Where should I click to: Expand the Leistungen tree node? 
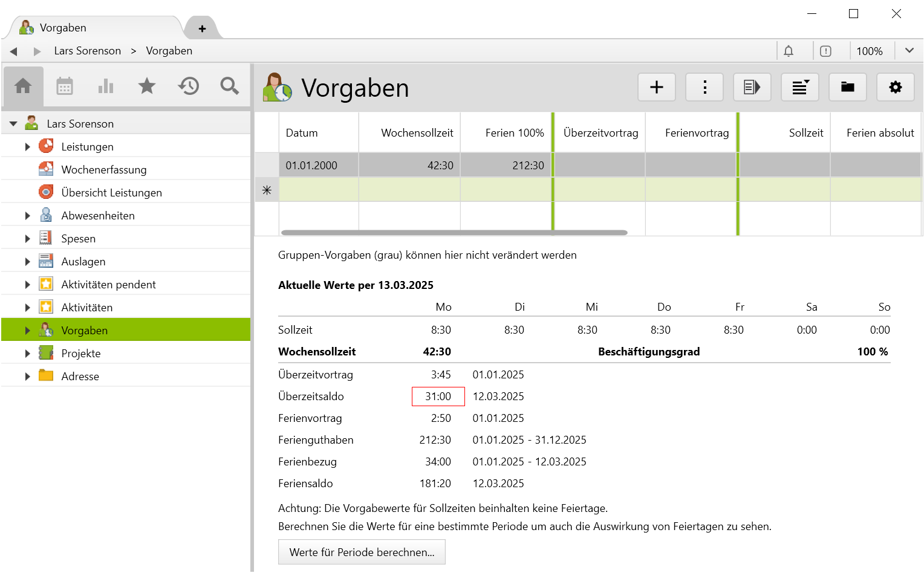tap(27, 147)
